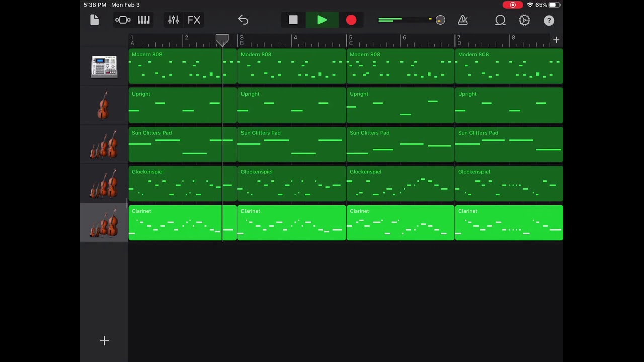This screenshot has height=362, width=644.
Task: Select Upright region at bar 3
Action: tap(292, 106)
